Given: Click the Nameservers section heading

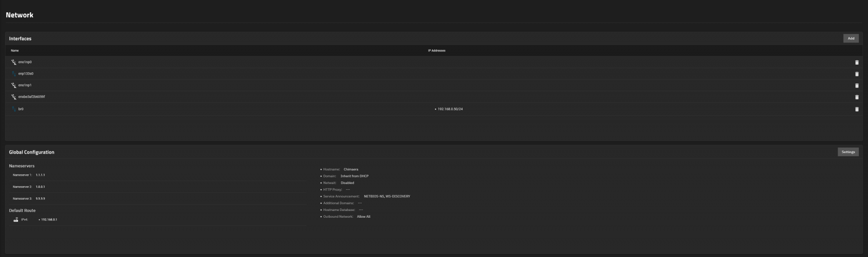Looking at the screenshot, I should tap(22, 166).
